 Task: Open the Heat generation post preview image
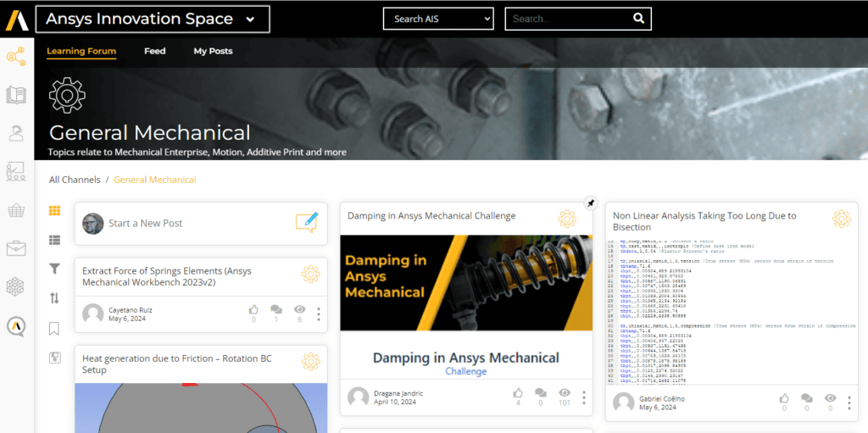[x=201, y=408]
